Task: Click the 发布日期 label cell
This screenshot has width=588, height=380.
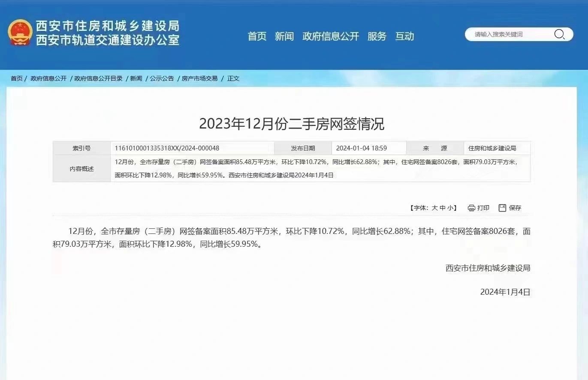Action: 303,148
